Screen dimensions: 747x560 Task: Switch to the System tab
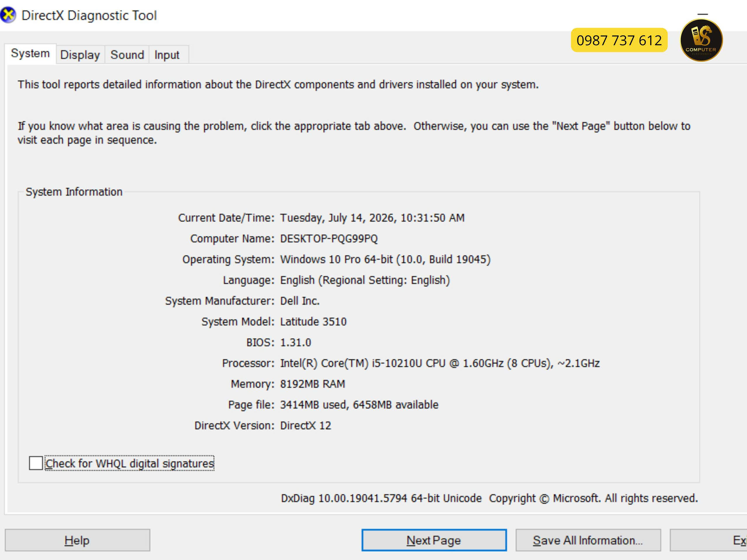point(30,54)
